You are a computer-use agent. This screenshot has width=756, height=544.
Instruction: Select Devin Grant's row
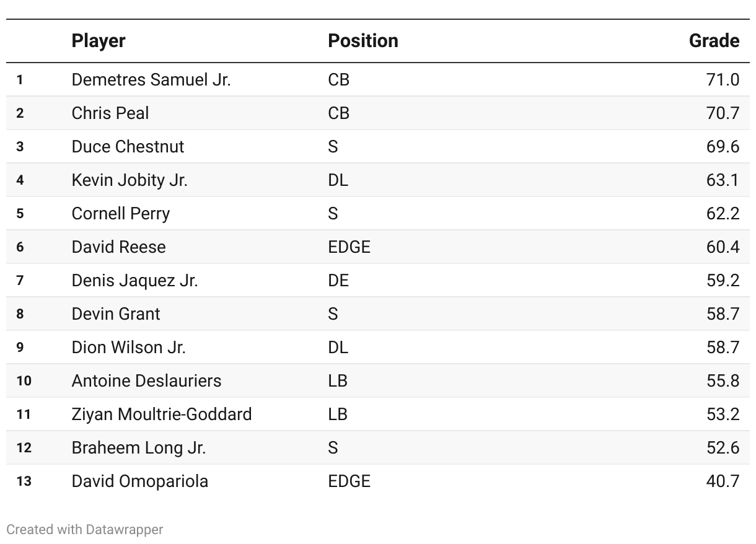pyautogui.click(x=378, y=314)
